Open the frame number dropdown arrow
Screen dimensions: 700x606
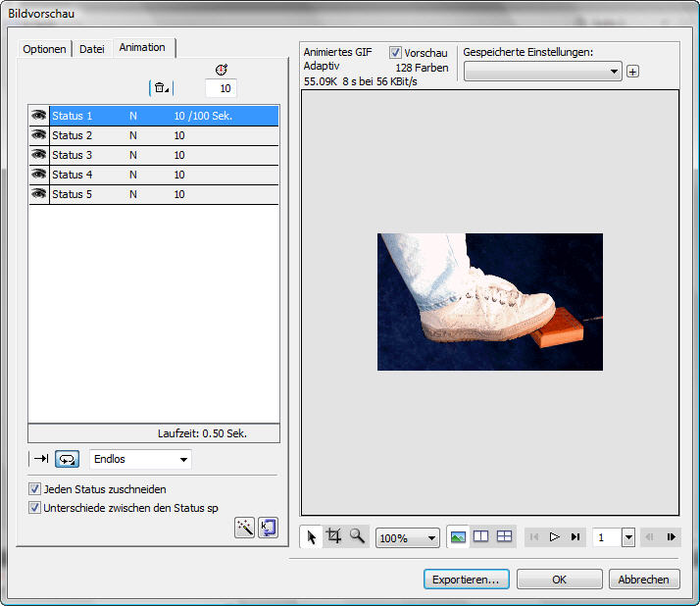[628, 537]
